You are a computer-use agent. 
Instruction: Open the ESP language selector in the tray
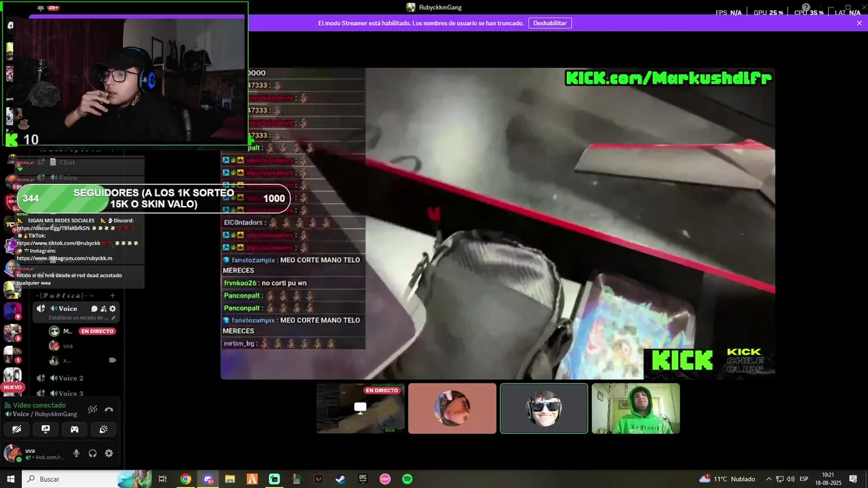coord(804,479)
